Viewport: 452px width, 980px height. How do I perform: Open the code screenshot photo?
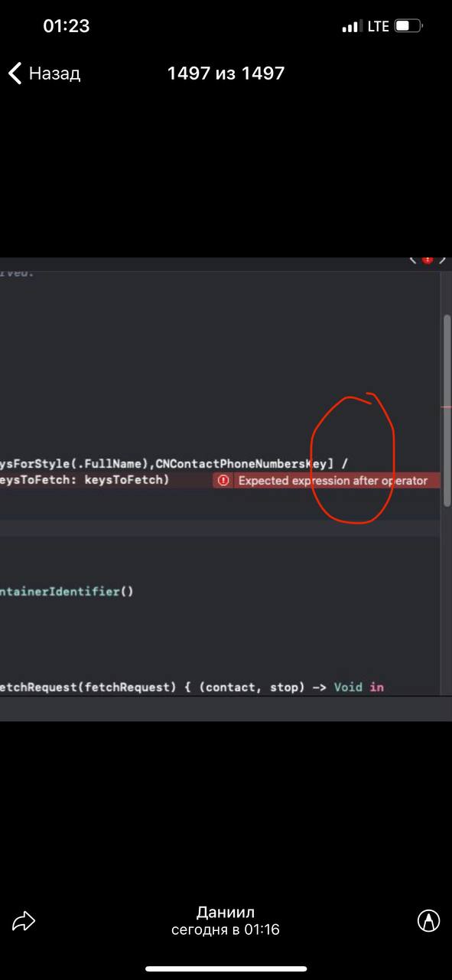(226, 488)
